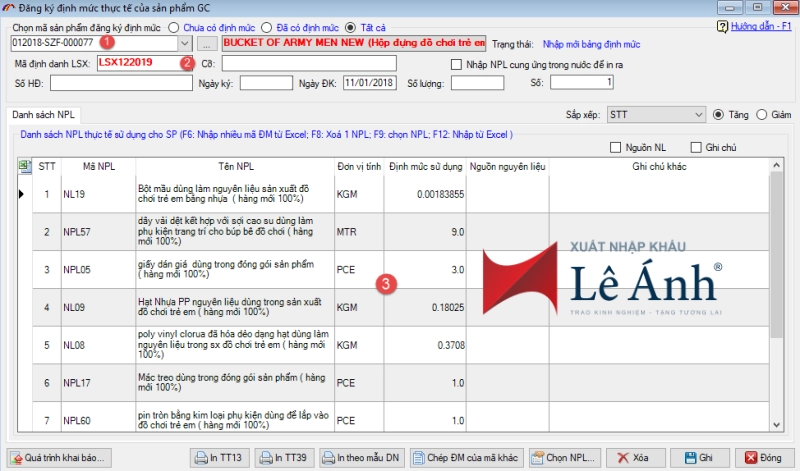This screenshot has height=471, width=800.
Task: Click the In TT39 print button
Action: tap(288, 457)
